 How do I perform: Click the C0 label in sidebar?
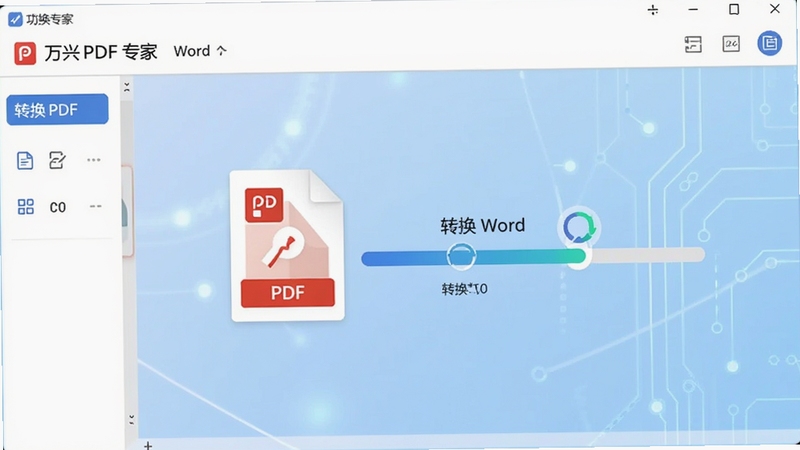(x=58, y=207)
